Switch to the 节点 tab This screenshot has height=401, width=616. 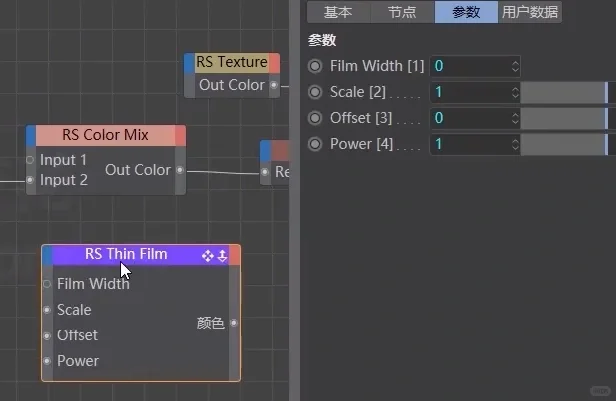402,12
